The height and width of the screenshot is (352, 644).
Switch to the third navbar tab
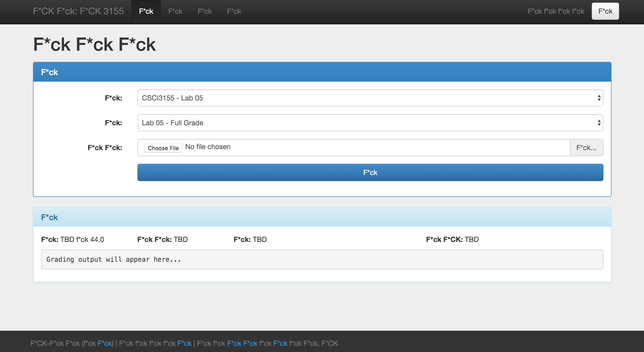click(x=205, y=11)
